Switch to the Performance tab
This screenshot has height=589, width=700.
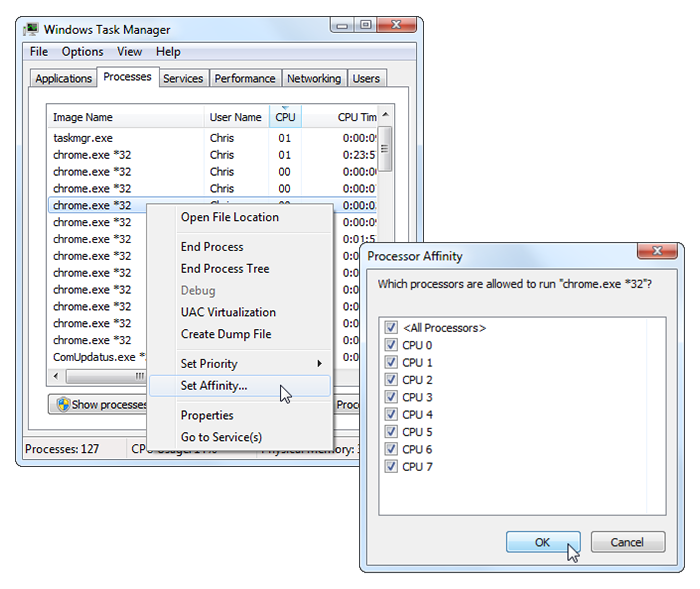click(245, 79)
